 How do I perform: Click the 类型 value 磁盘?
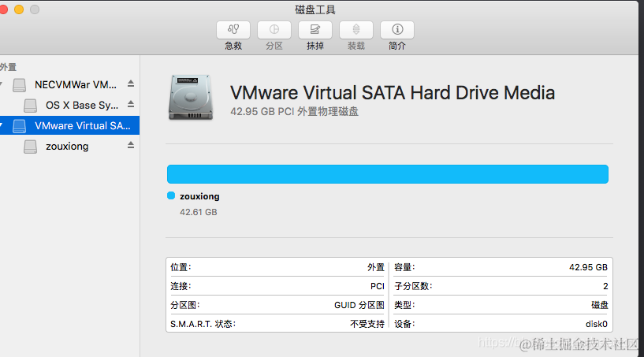[600, 305]
